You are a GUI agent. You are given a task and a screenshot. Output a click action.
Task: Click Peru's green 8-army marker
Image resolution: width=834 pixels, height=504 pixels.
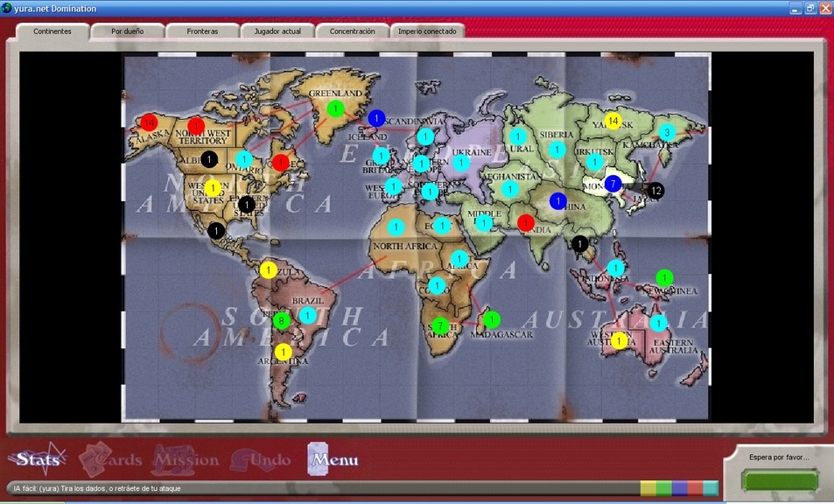coord(282,320)
